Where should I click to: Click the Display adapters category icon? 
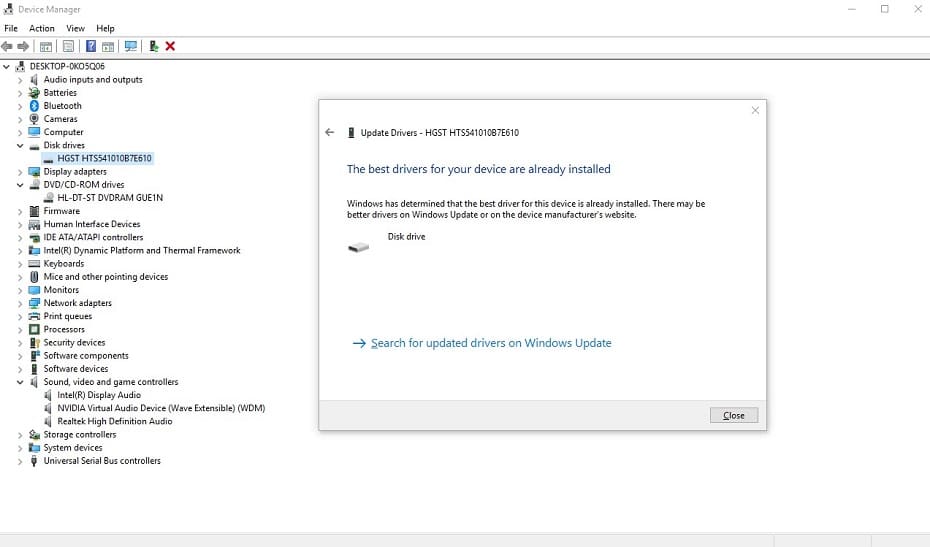click(34, 171)
